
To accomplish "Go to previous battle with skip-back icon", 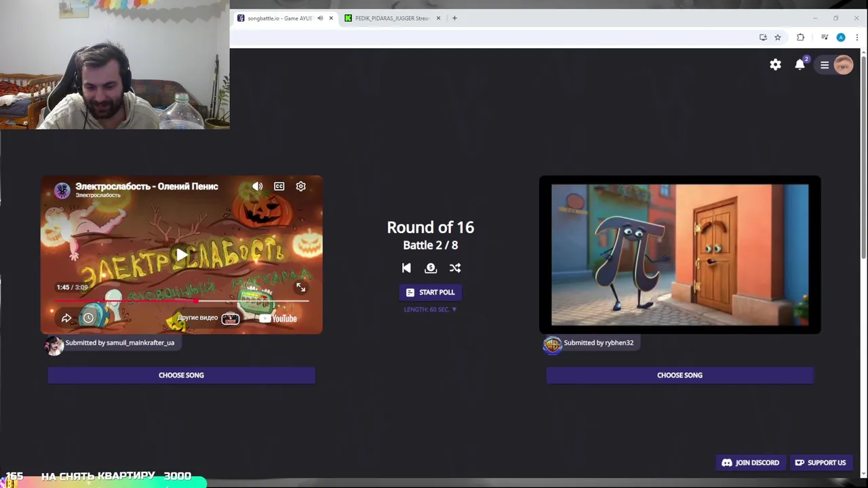I will 406,268.
